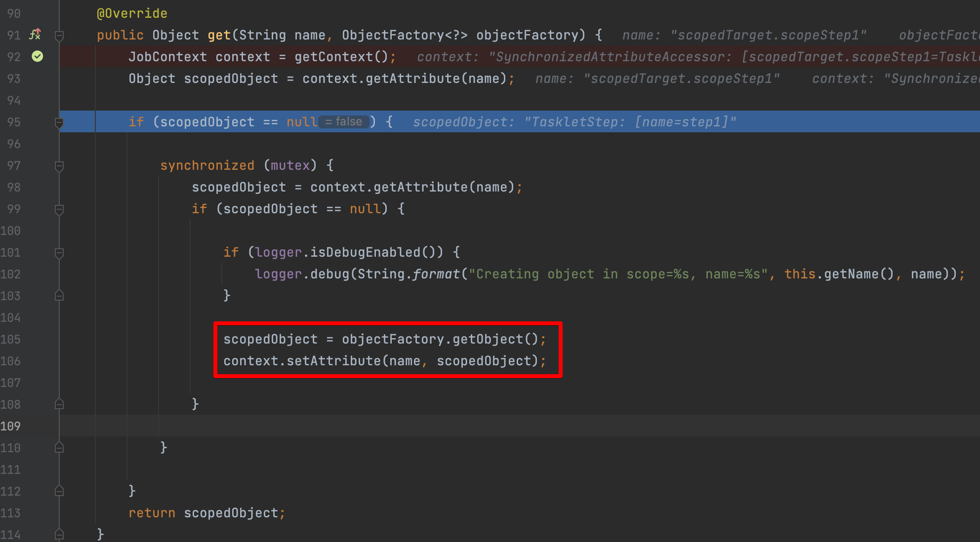The height and width of the screenshot is (542, 980).
Task: Collapse the get method fold marker at line 91
Action: click(59, 36)
